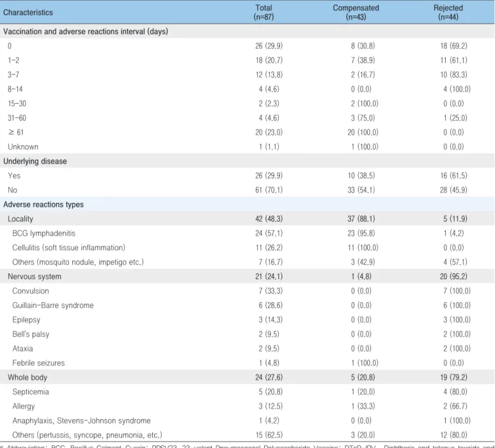The width and height of the screenshot is (495, 448).
Task: Click the 'Septicemia' row label
Action: [31, 392]
